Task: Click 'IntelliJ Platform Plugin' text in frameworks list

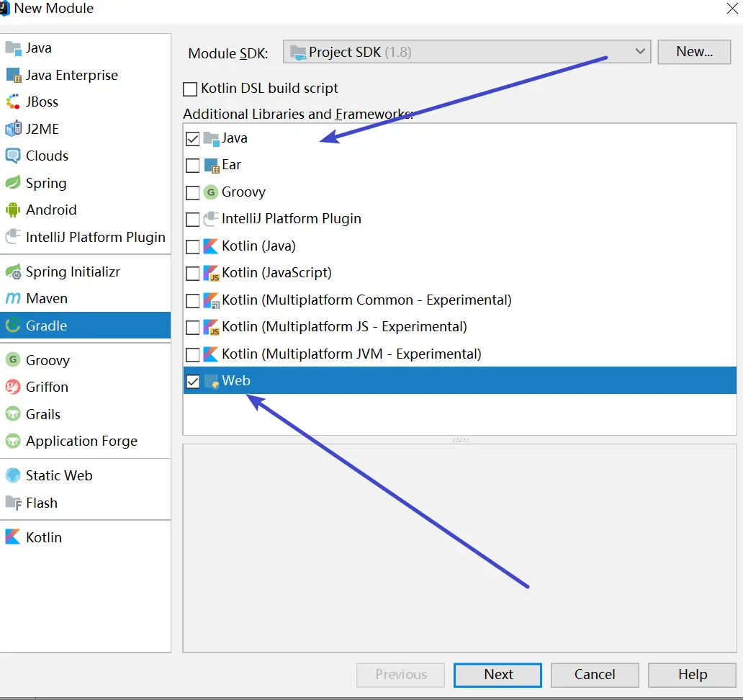Action: pos(292,218)
